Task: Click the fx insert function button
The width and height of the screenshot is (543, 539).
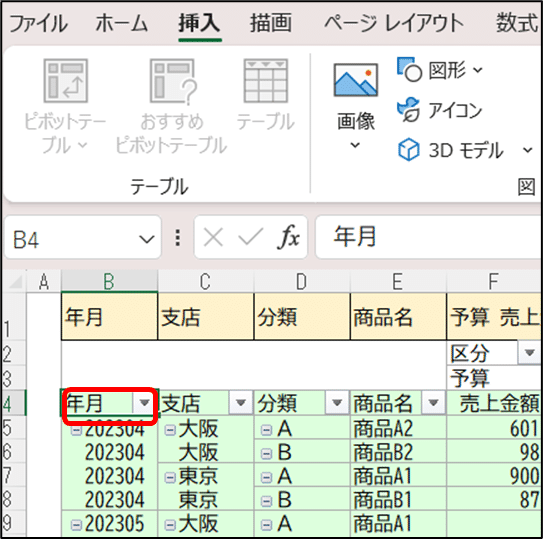Action: (x=288, y=237)
